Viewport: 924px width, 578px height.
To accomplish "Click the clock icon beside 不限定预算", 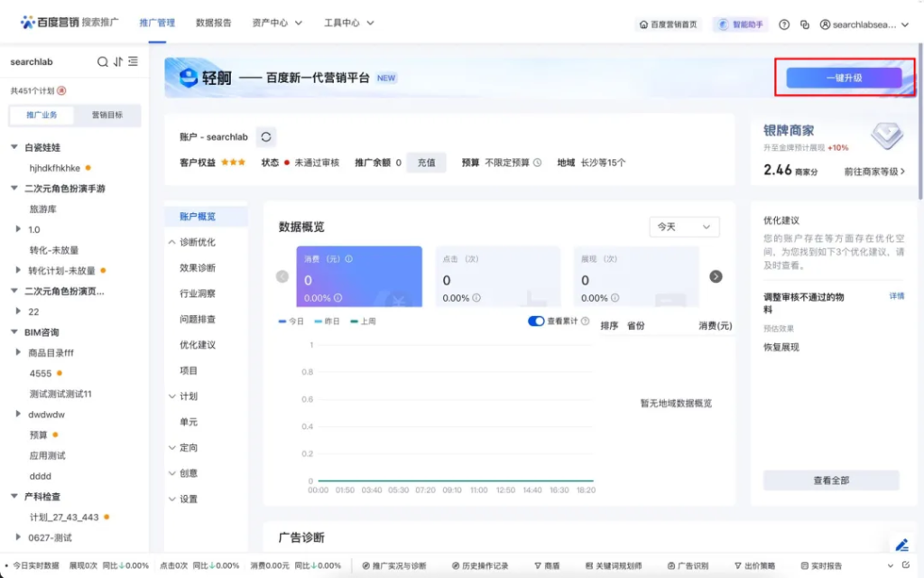I will (x=538, y=163).
